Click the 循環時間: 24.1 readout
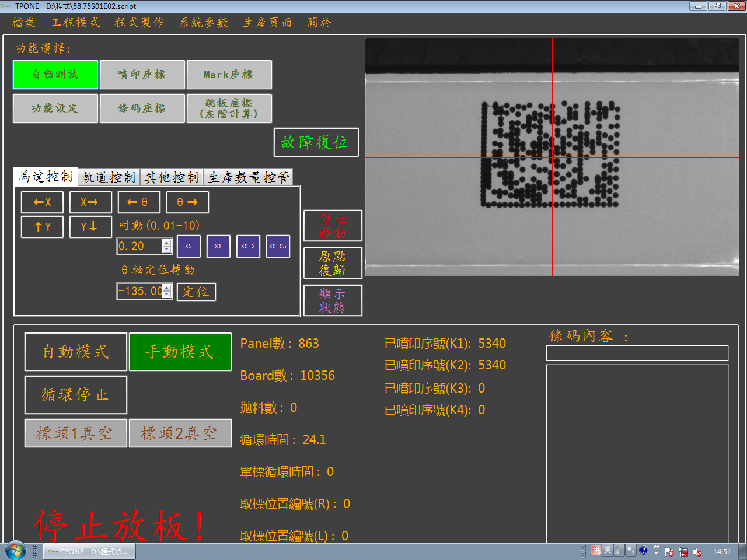This screenshot has width=747, height=560. click(283, 439)
